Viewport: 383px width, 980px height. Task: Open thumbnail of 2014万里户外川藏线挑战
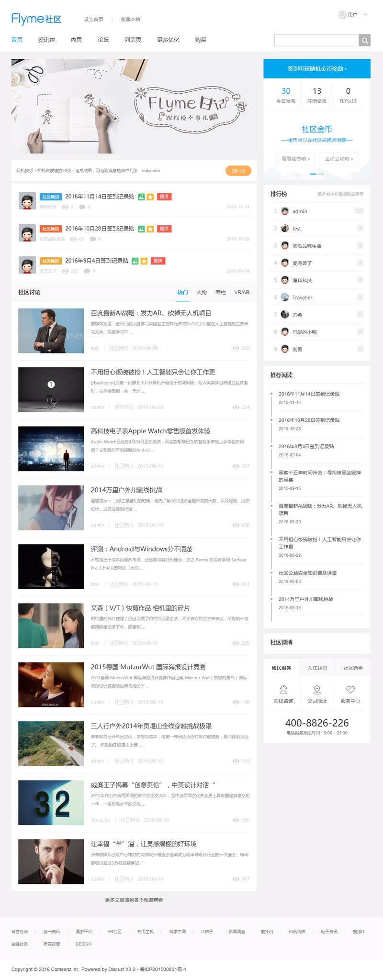(51, 507)
